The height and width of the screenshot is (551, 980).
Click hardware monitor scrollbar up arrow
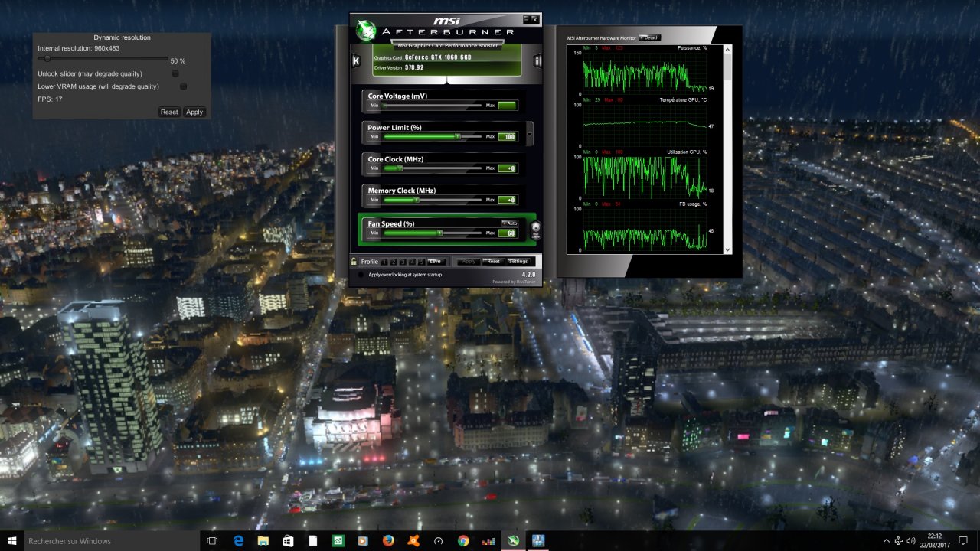727,50
